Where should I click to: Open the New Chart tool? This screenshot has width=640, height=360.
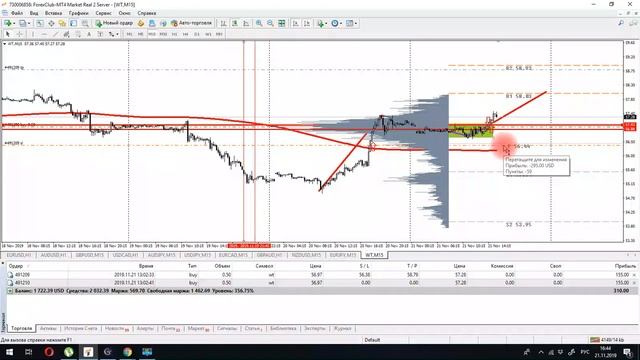[7, 23]
